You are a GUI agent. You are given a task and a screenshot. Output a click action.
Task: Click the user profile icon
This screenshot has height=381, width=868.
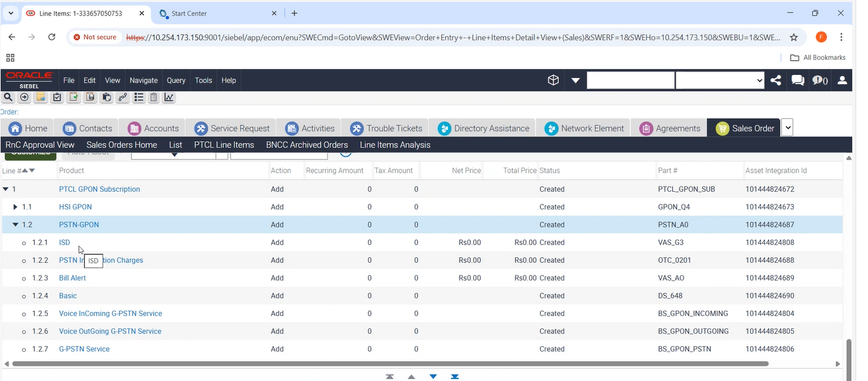pyautogui.click(x=842, y=80)
